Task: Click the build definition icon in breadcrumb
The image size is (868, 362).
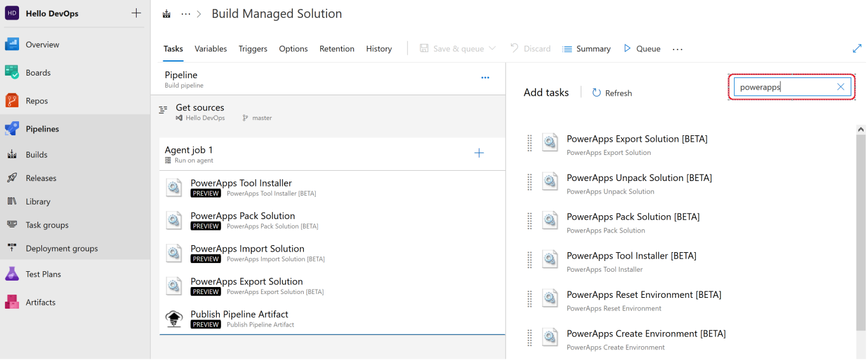Action: (167, 14)
